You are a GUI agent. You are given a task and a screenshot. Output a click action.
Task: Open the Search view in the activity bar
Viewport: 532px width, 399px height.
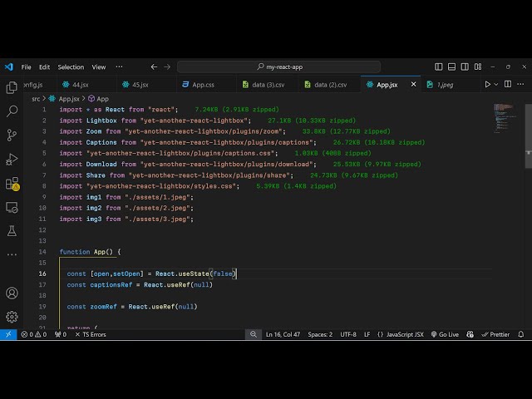12,111
